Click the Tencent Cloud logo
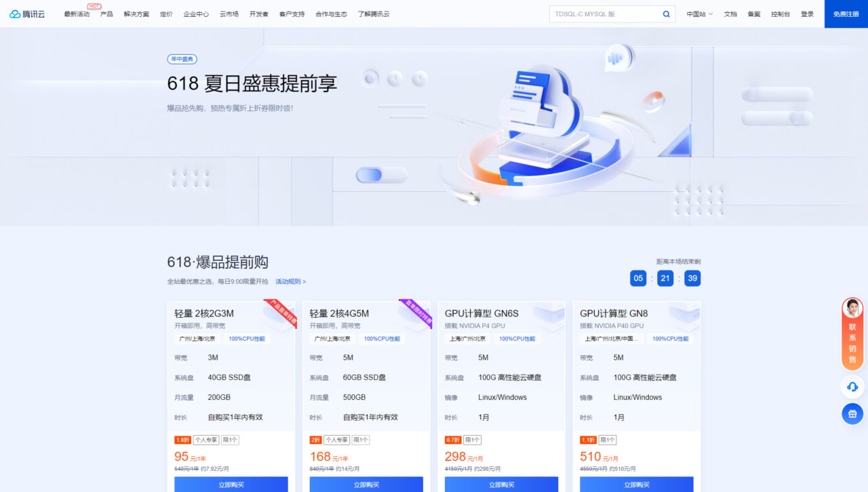 [x=27, y=14]
